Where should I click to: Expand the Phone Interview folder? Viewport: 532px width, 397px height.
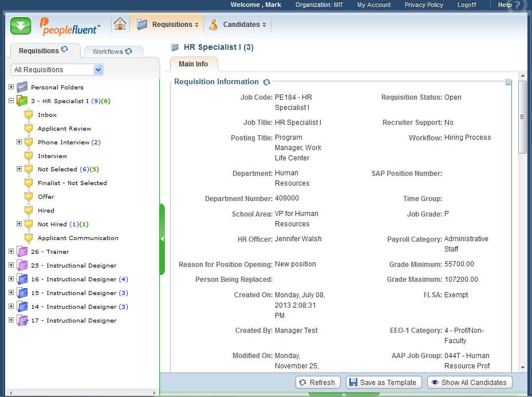[19, 142]
